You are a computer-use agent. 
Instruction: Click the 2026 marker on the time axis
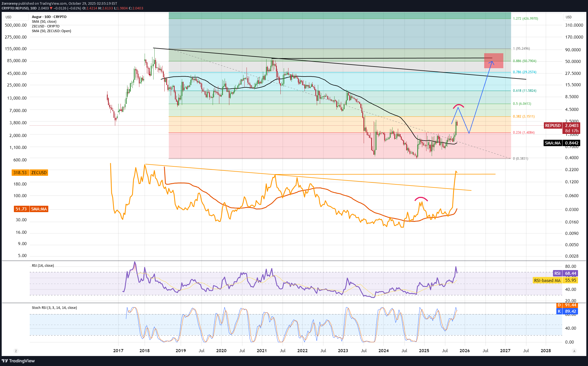pyautogui.click(x=464, y=351)
